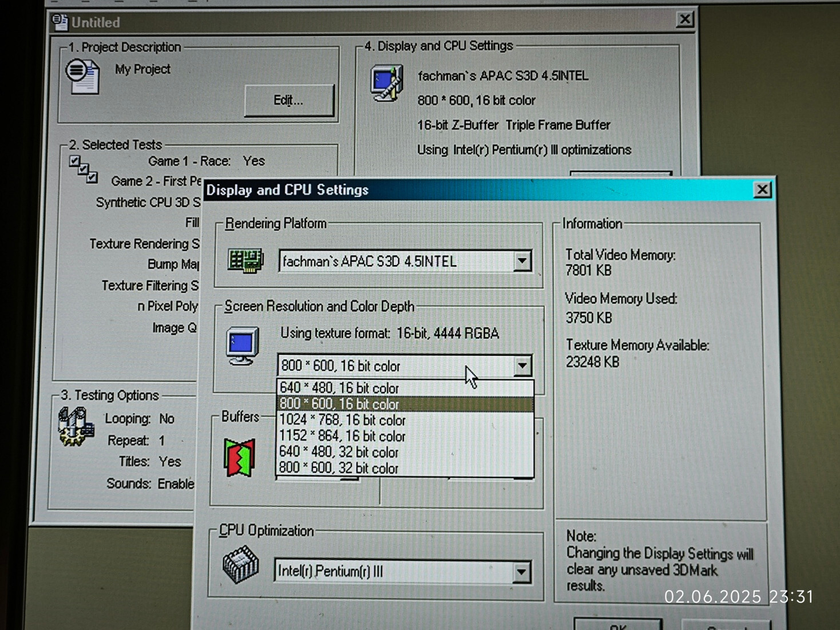This screenshot has width=840, height=630.
Task: Select '640 * 480, 16 bit color' option
Action: tap(405, 388)
